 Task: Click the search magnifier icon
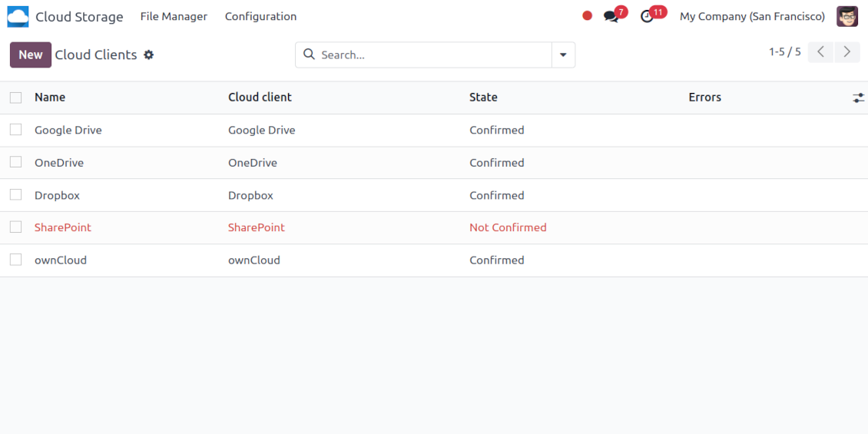(x=310, y=55)
